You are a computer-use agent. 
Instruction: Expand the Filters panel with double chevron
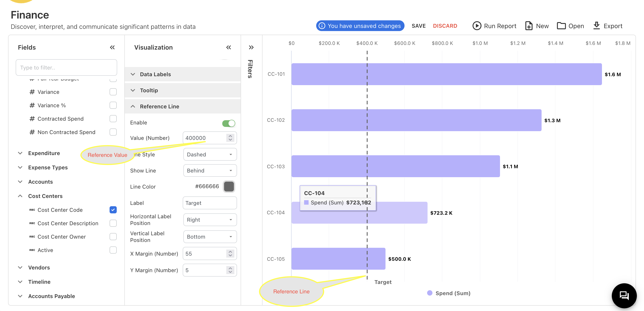point(251,47)
